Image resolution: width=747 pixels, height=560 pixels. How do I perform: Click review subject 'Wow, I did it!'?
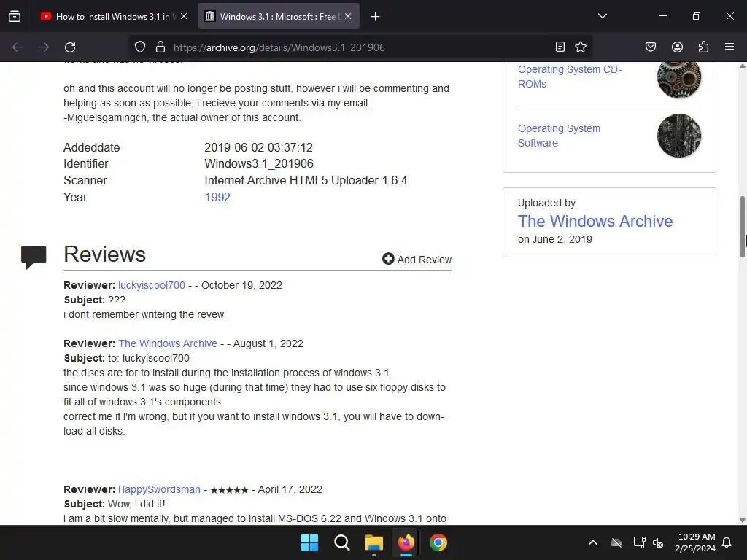coord(136,504)
